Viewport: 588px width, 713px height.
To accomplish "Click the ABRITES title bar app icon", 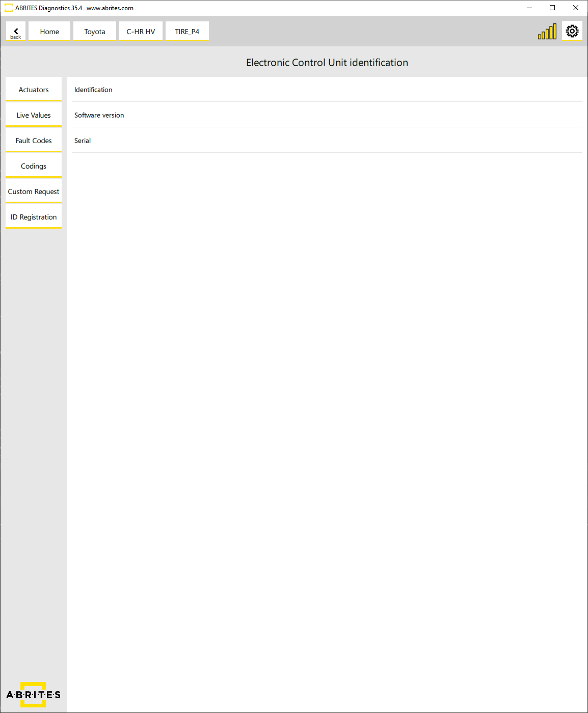I will click(8, 8).
